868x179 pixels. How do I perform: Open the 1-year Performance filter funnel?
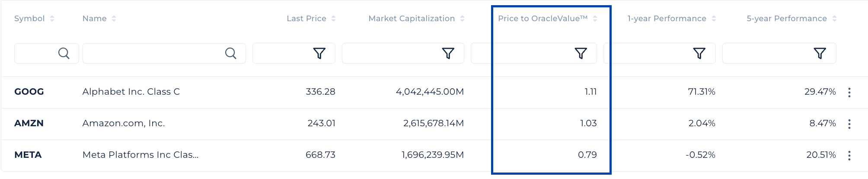(699, 53)
